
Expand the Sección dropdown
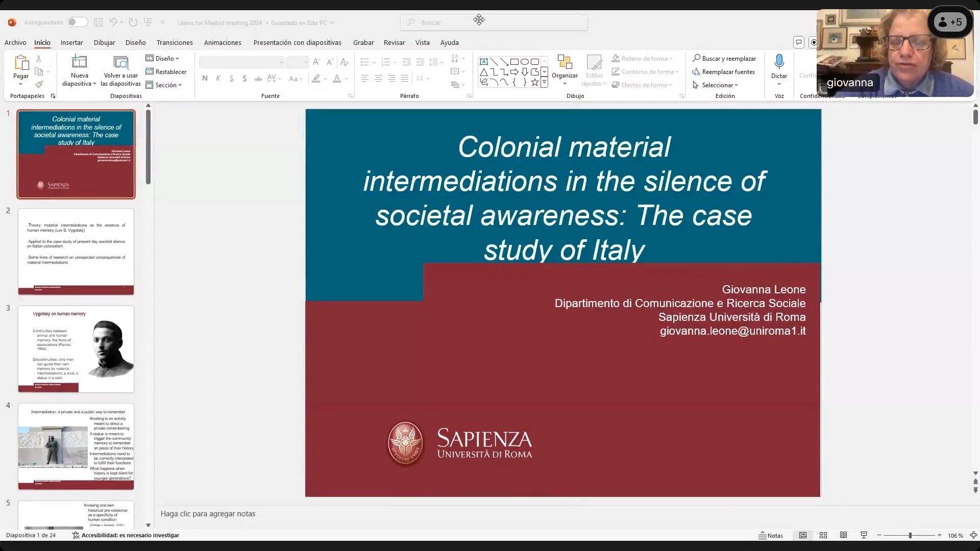click(x=164, y=85)
